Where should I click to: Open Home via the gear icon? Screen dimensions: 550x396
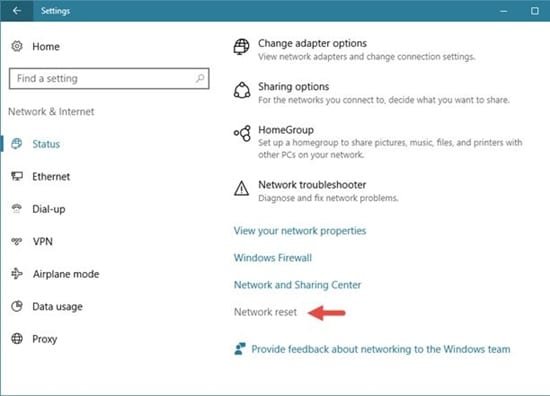click(x=16, y=46)
